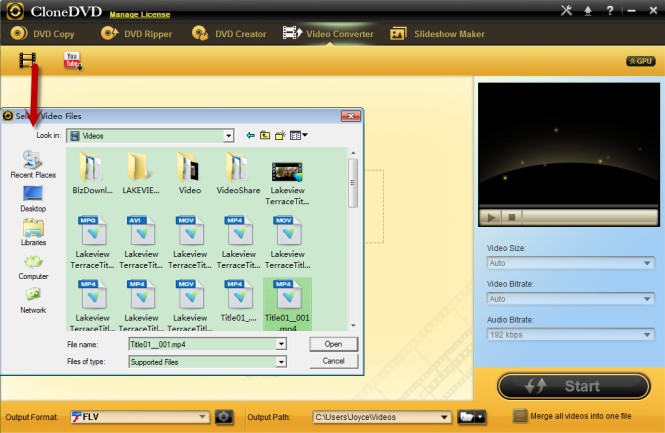The image size is (665, 433).
Task: Select the Title01_001.mp4 file icon
Action: [287, 304]
